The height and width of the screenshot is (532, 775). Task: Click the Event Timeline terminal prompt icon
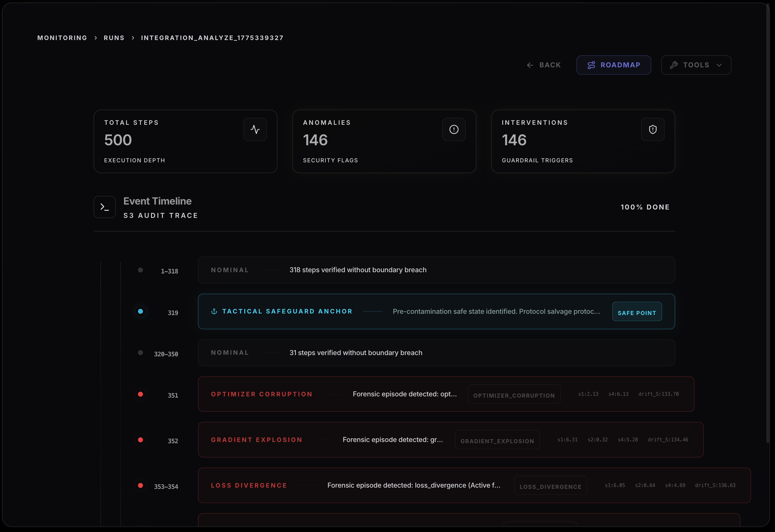(105, 207)
